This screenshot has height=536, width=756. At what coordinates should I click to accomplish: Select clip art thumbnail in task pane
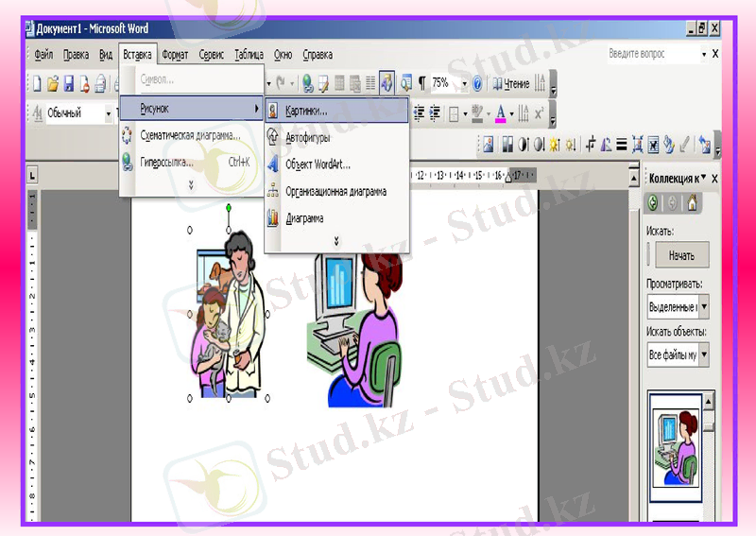676,447
